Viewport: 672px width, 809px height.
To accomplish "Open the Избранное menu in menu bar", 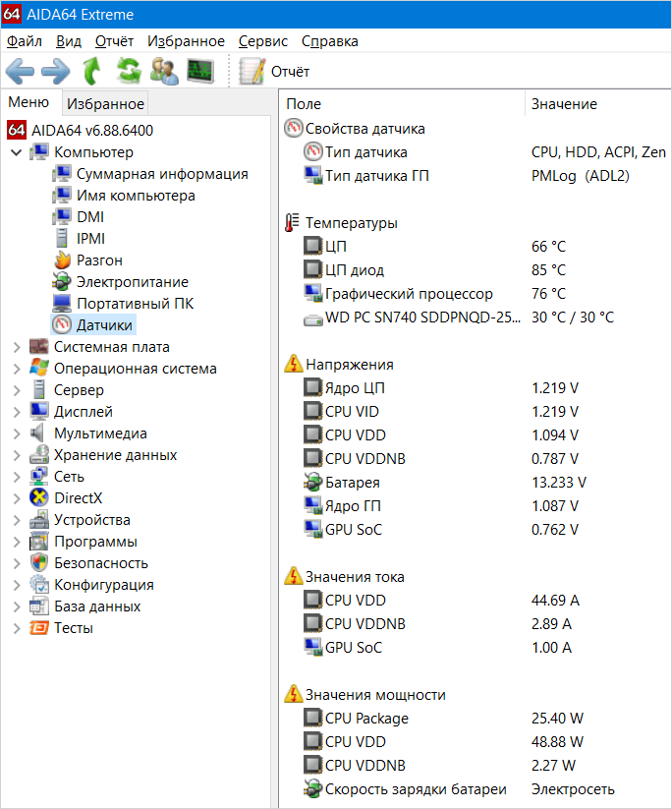I will 187,41.
